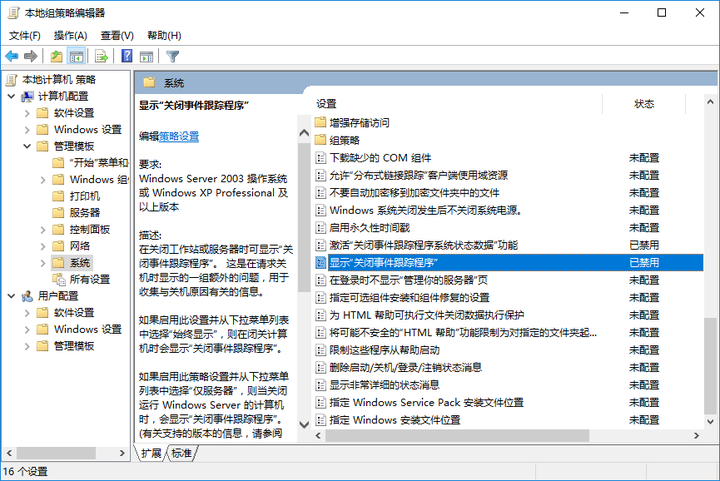The image size is (720, 481).
Task: Open the 文件(F) menu
Action: (x=25, y=35)
